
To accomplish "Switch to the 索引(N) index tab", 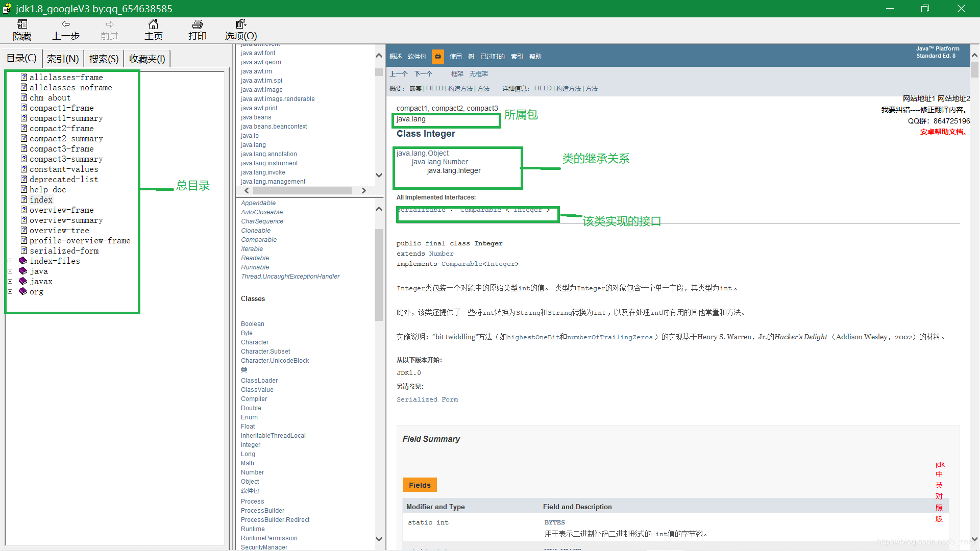I will pyautogui.click(x=63, y=59).
